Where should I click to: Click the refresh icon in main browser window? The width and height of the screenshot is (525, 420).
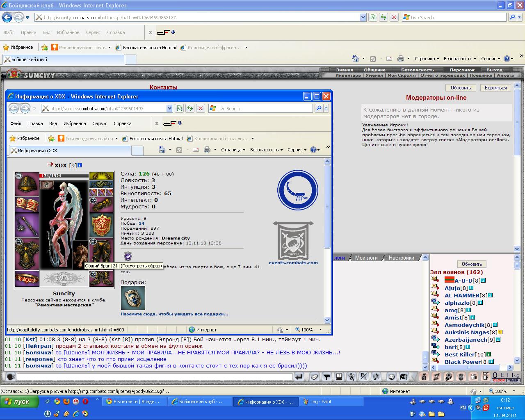click(x=383, y=17)
